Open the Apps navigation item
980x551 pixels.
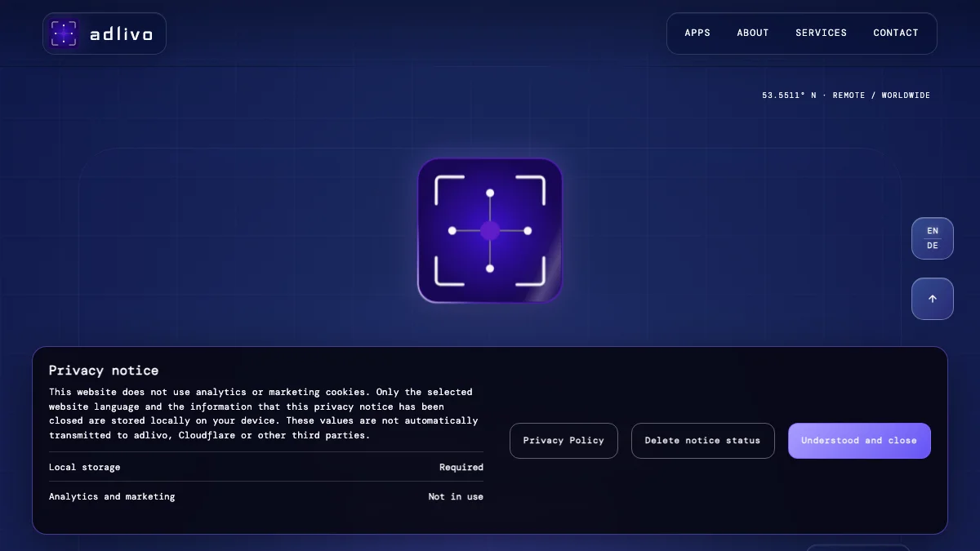tap(697, 33)
